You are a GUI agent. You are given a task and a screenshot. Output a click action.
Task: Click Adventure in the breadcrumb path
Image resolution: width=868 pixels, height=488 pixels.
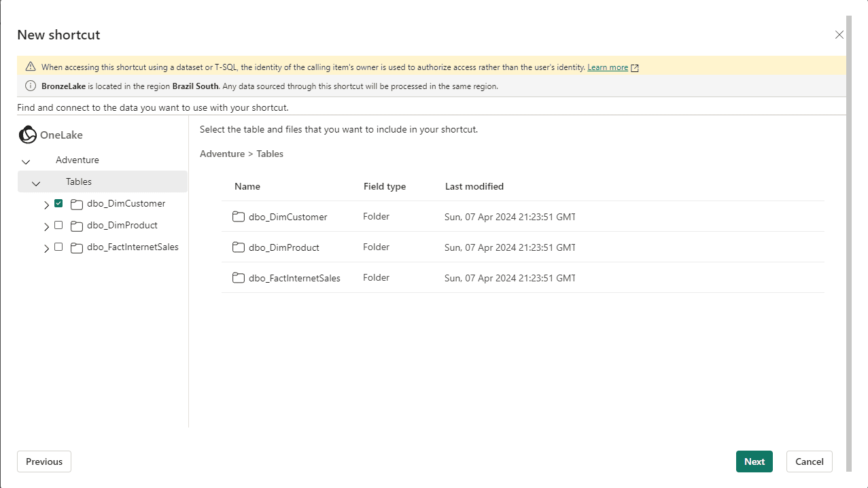click(222, 154)
